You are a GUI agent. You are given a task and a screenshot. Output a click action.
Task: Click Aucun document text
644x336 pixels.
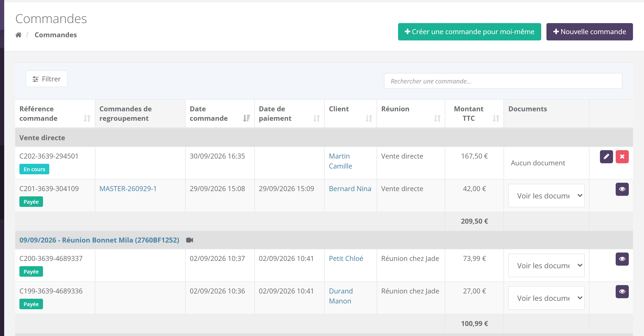[538, 163]
